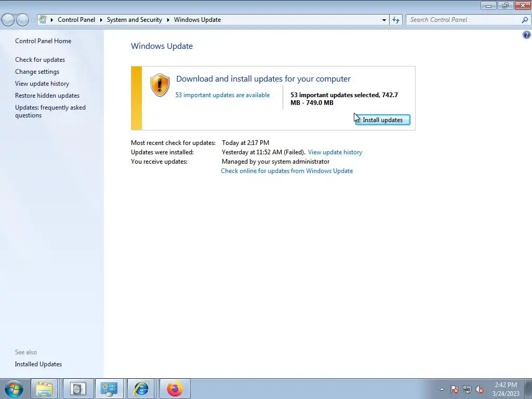Screen dimensions: 532x399
Task: Launch Internet Explorer from taskbar
Action: click(x=141, y=389)
